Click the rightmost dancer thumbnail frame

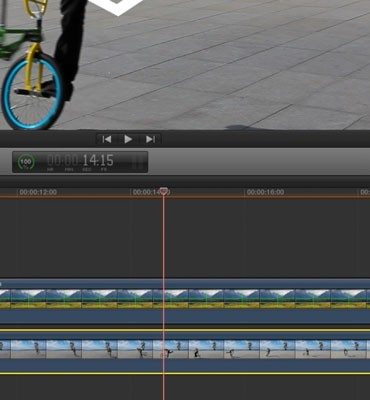coord(350,349)
